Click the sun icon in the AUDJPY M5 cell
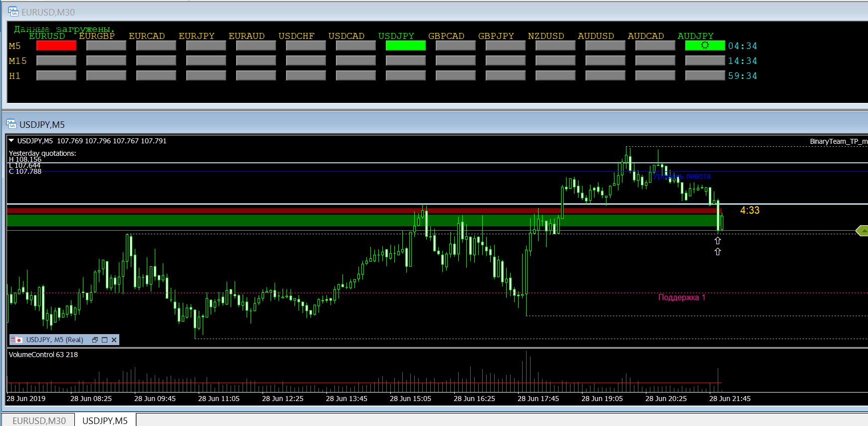The image size is (868, 426). tap(705, 45)
